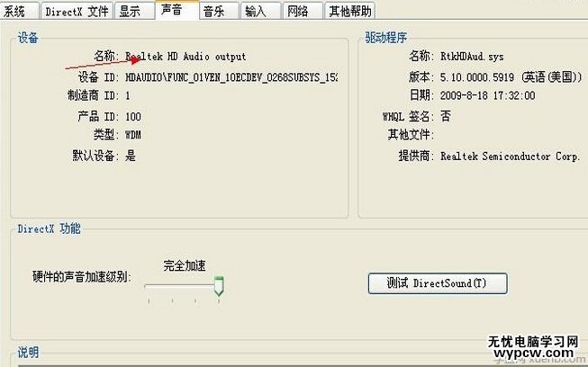
Task: Click the 产品 ID value 100
Action: (x=133, y=117)
